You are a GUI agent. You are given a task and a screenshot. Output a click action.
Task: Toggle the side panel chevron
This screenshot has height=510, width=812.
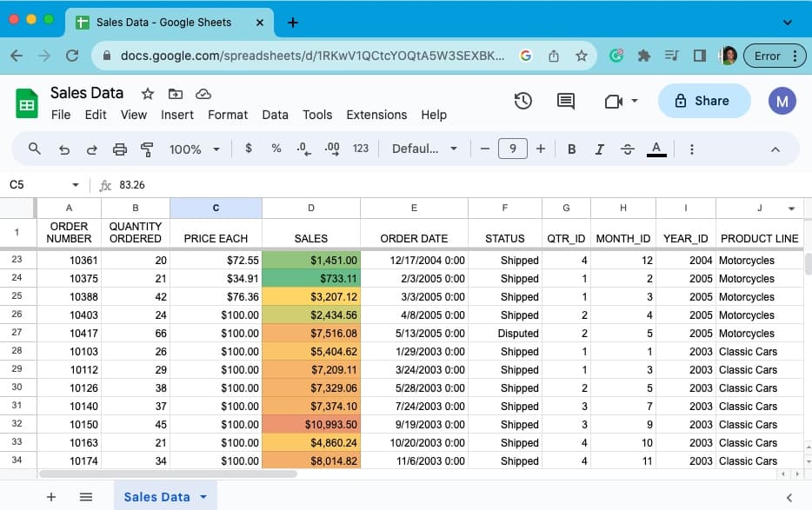pos(789,498)
